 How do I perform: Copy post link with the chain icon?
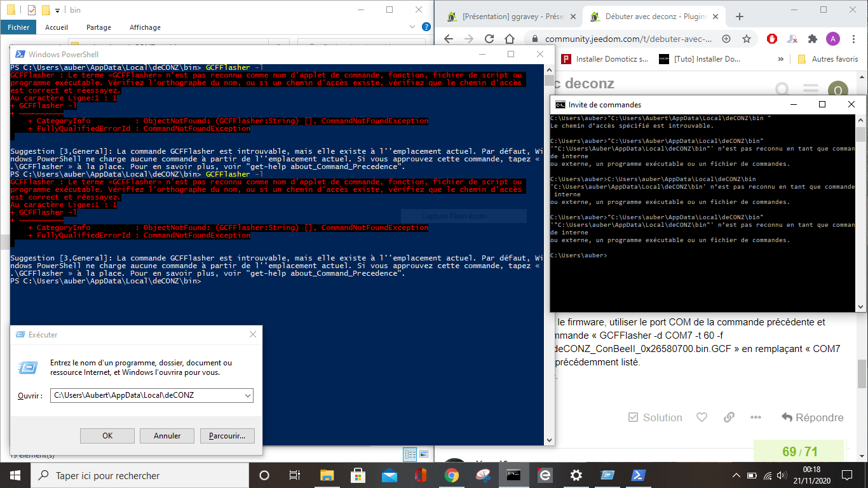[729, 417]
